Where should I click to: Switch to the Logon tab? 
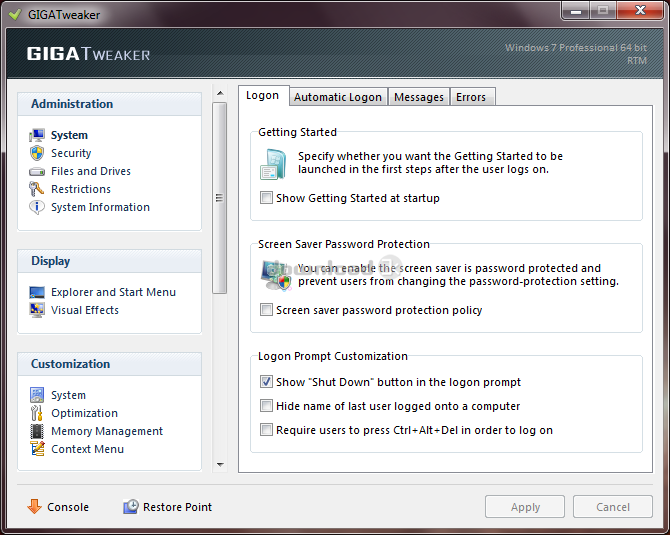263,96
